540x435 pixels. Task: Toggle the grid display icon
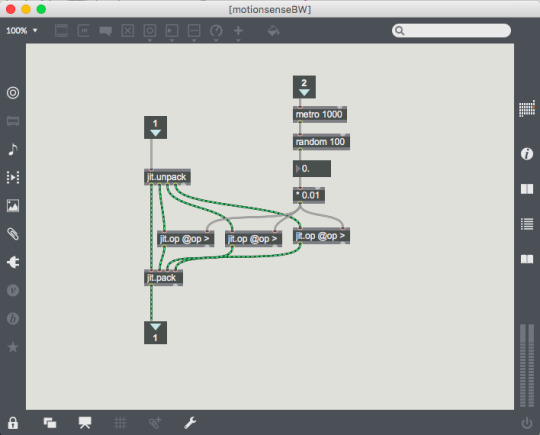tap(120, 423)
